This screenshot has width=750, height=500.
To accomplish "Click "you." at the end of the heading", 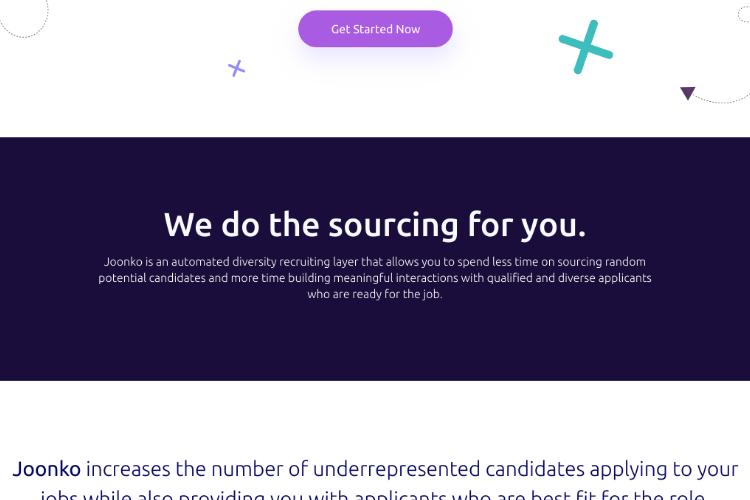I will coord(553,226).
